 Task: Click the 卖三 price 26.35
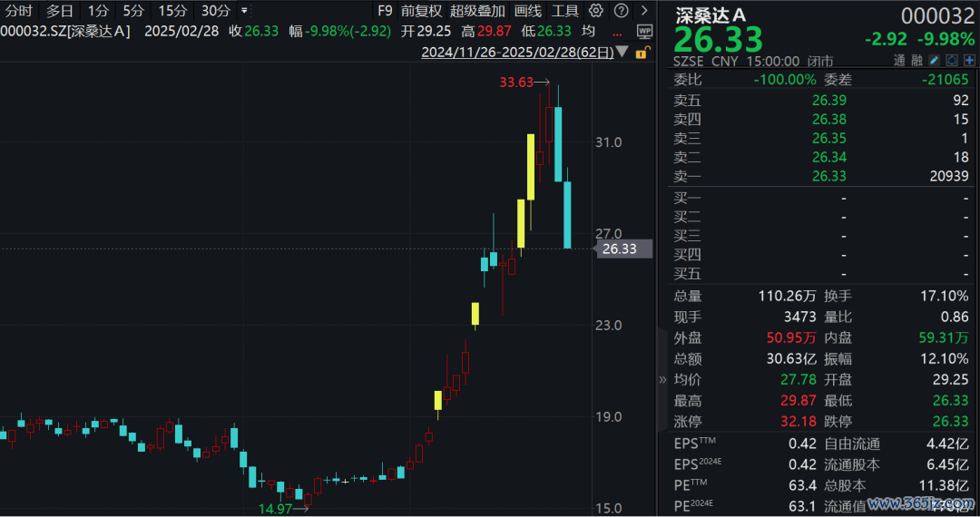(x=828, y=138)
